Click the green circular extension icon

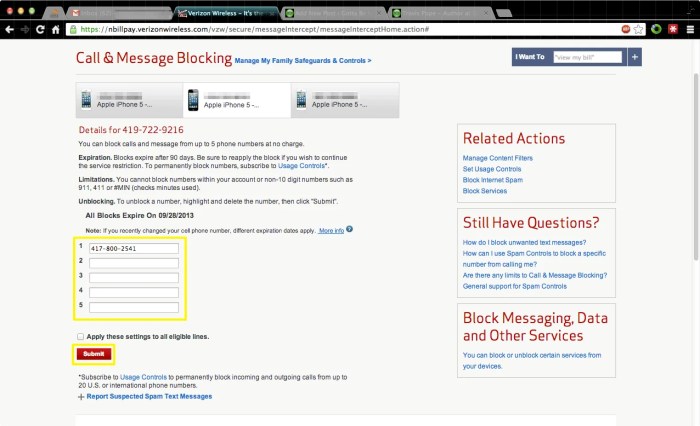point(656,29)
